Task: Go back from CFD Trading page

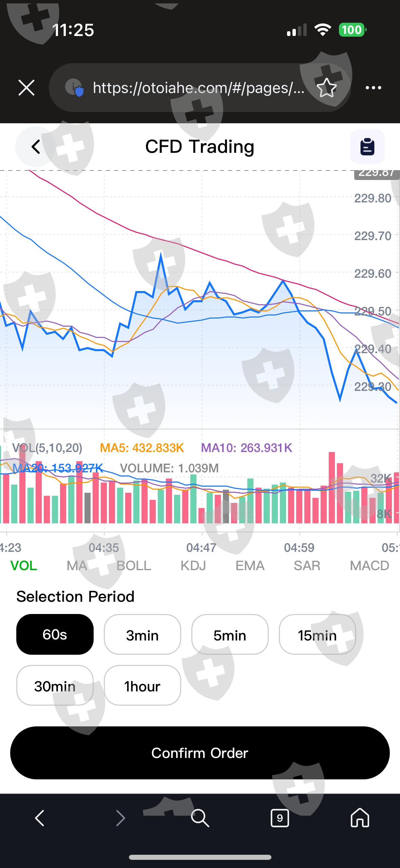Action: pyautogui.click(x=36, y=147)
